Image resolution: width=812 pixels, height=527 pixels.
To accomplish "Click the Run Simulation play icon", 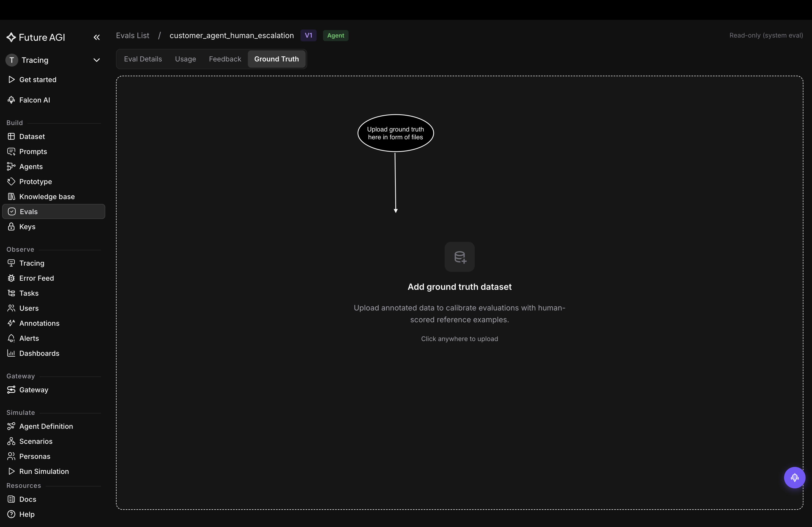I will [x=11, y=471].
